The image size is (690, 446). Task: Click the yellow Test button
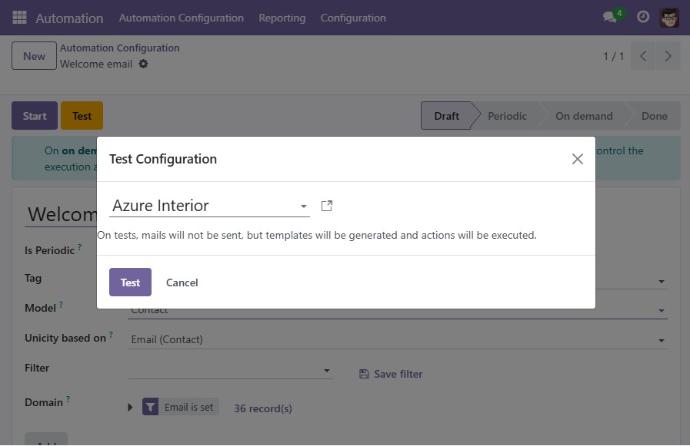tap(82, 116)
